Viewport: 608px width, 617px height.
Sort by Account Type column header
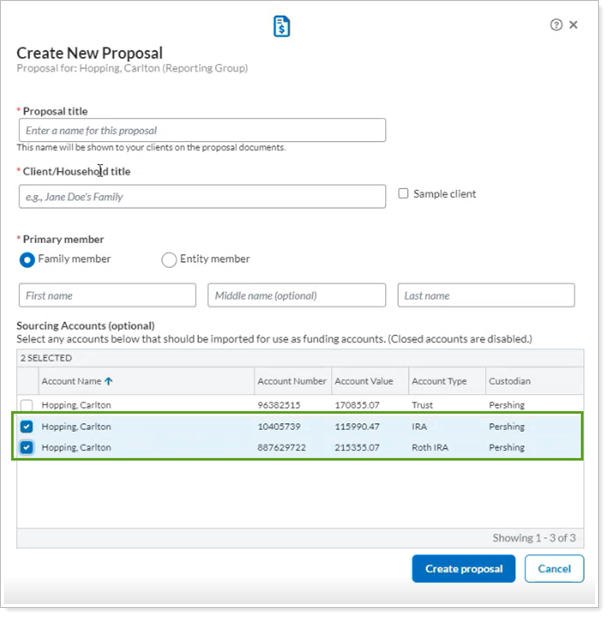click(x=440, y=381)
